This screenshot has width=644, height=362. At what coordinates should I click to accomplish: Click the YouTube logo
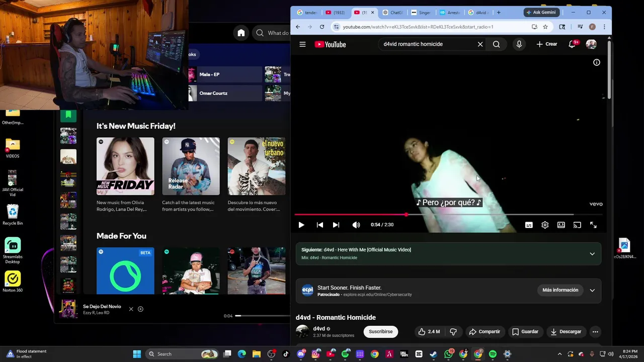pyautogui.click(x=330, y=44)
